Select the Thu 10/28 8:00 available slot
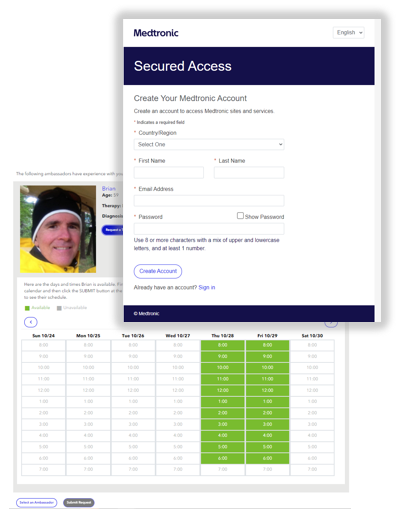This screenshot has width=396, height=509. 223,345
